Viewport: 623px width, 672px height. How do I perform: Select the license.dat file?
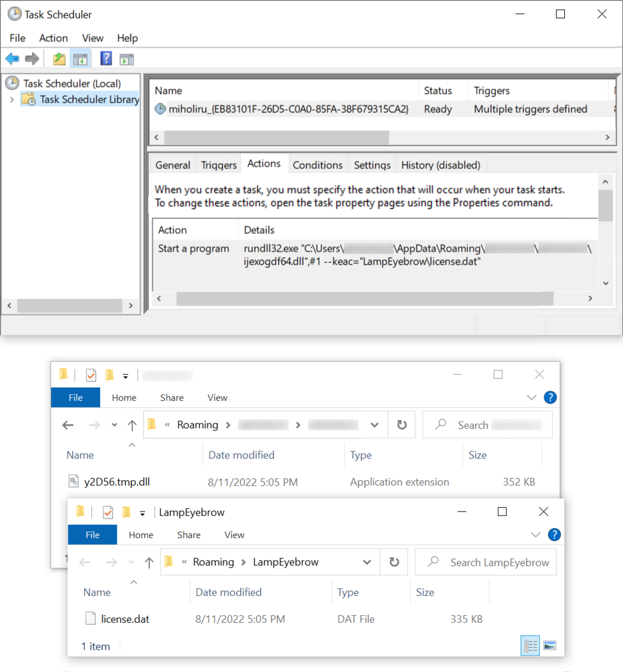click(125, 619)
